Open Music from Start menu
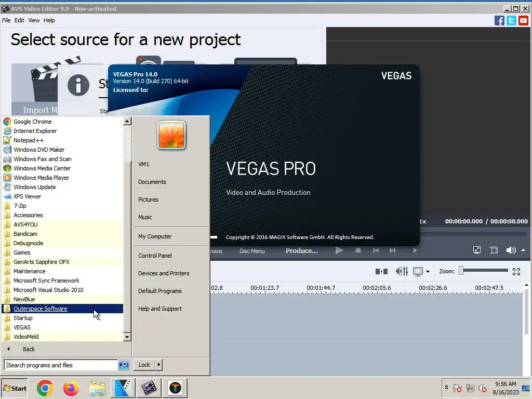532x399 pixels. (x=145, y=217)
